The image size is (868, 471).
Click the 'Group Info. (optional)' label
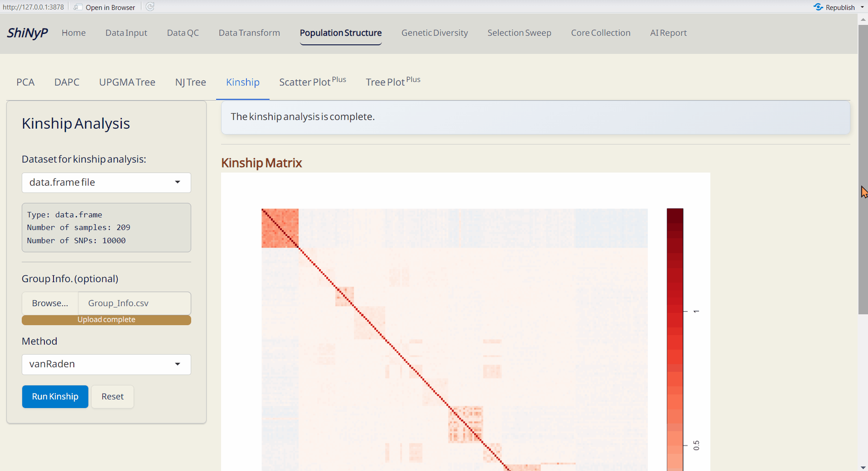pos(70,279)
